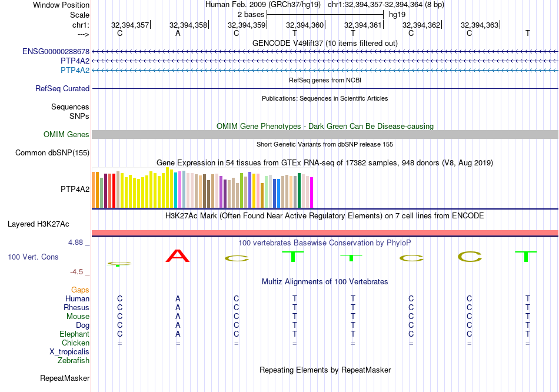
Task: Select the Human species row label
Action: click(77, 299)
